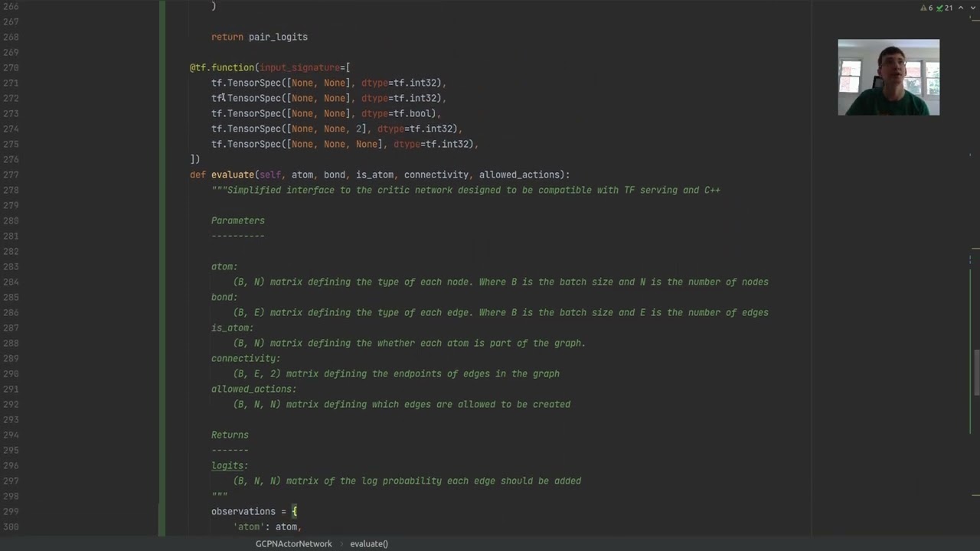Click the green typo checkmark showing 21
The image size is (980, 551).
945,8
